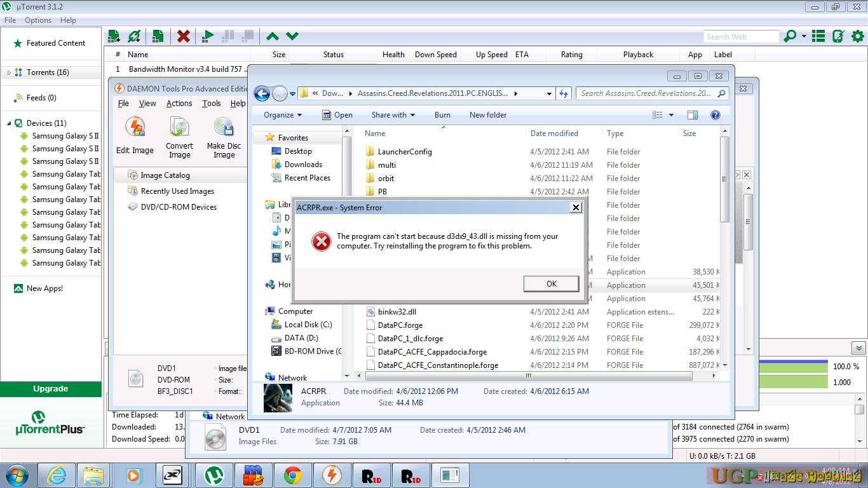Click the Move Down Queue arrow

pyautogui.click(x=292, y=36)
